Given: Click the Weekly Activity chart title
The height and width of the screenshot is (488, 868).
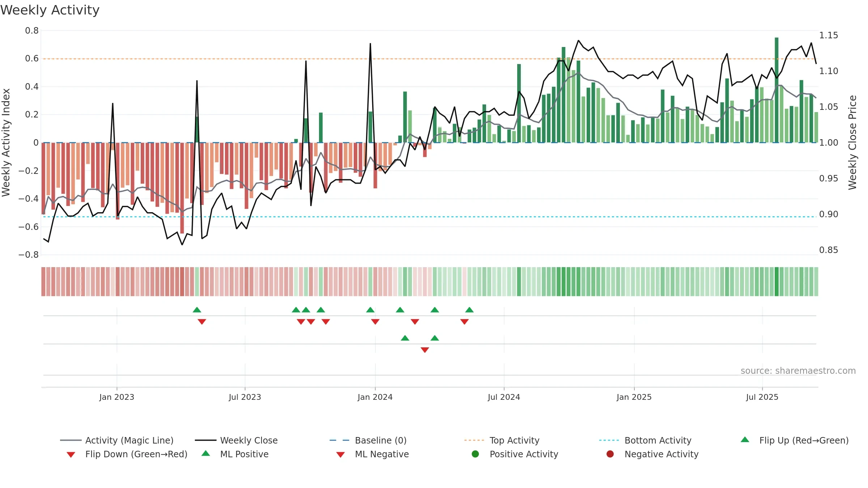Looking at the screenshot, I should click(50, 10).
